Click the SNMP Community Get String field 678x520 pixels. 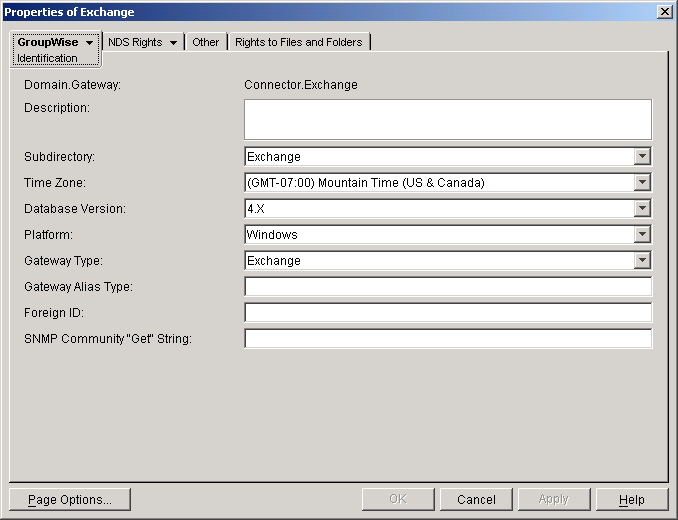tap(448, 338)
